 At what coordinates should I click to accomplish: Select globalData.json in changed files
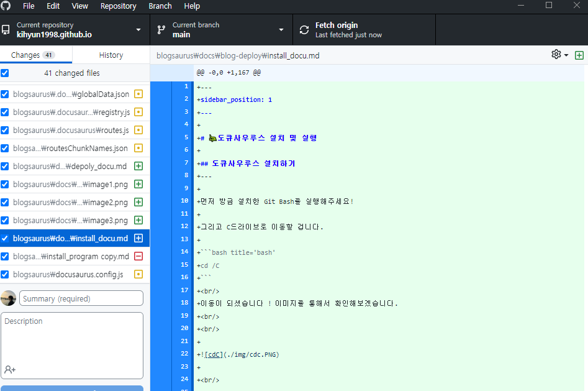pos(75,94)
